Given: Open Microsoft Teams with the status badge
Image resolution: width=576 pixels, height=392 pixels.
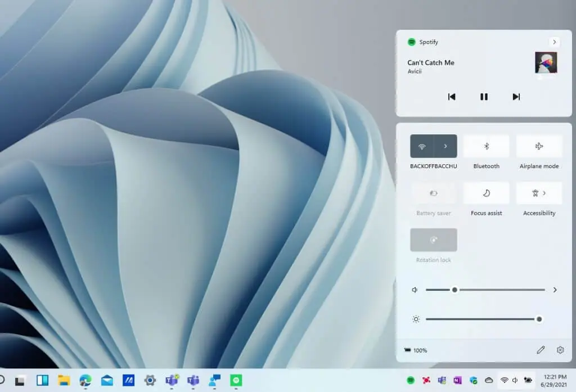Looking at the screenshot, I should pos(172,380).
